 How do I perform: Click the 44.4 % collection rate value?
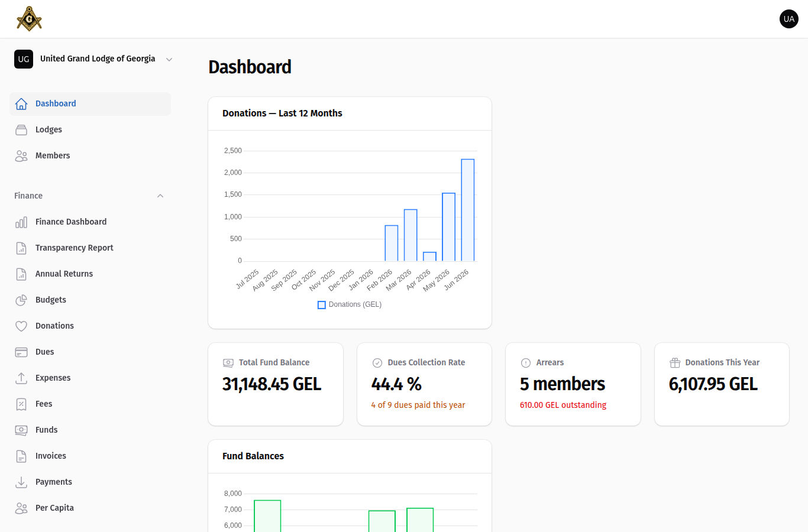tap(396, 384)
